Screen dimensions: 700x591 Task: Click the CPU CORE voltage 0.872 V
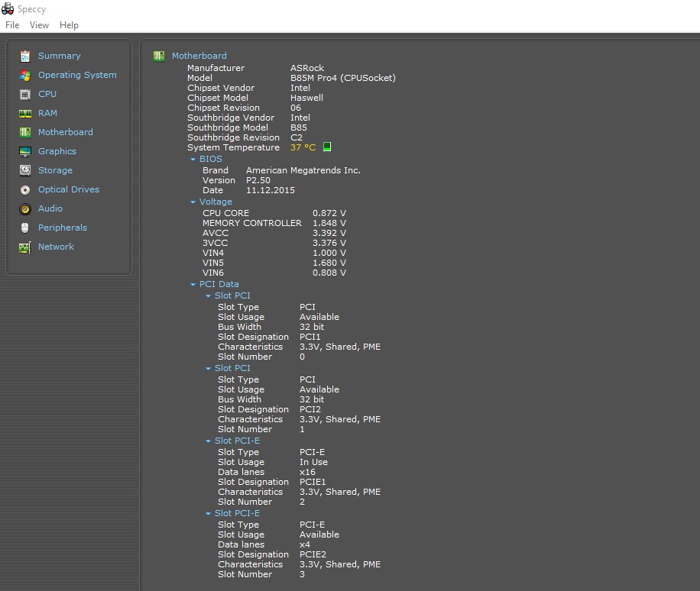(x=329, y=213)
